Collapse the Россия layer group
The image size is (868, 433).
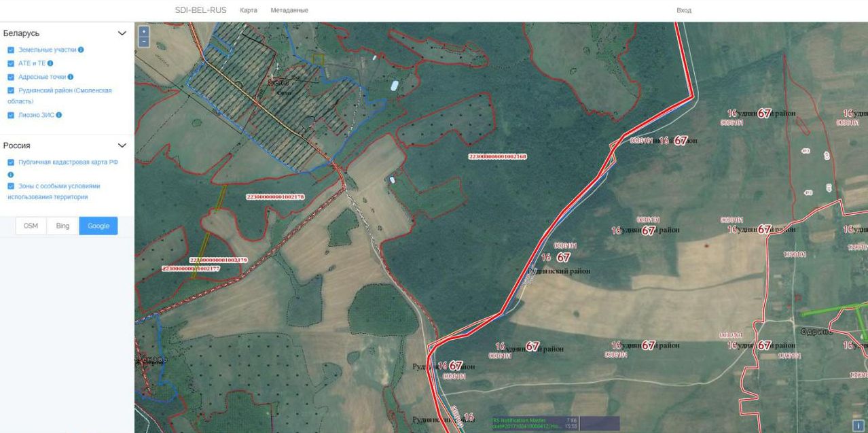pyautogui.click(x=122, y=145)
